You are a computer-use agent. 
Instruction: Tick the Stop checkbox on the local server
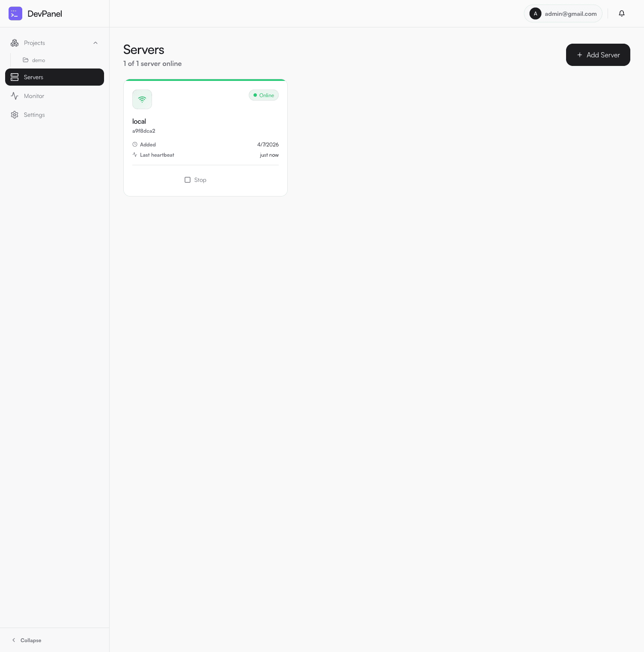pyautogui.click(x=188, y=180)
